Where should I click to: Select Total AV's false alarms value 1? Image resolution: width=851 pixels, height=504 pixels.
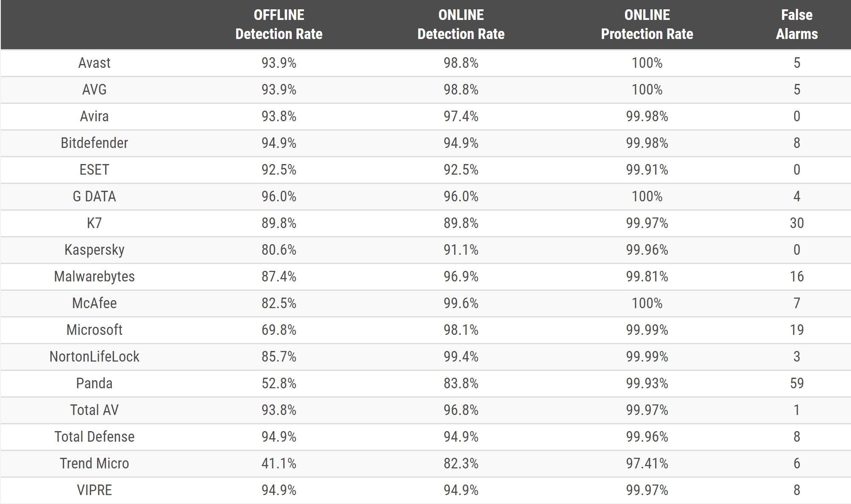pos(796,410)
